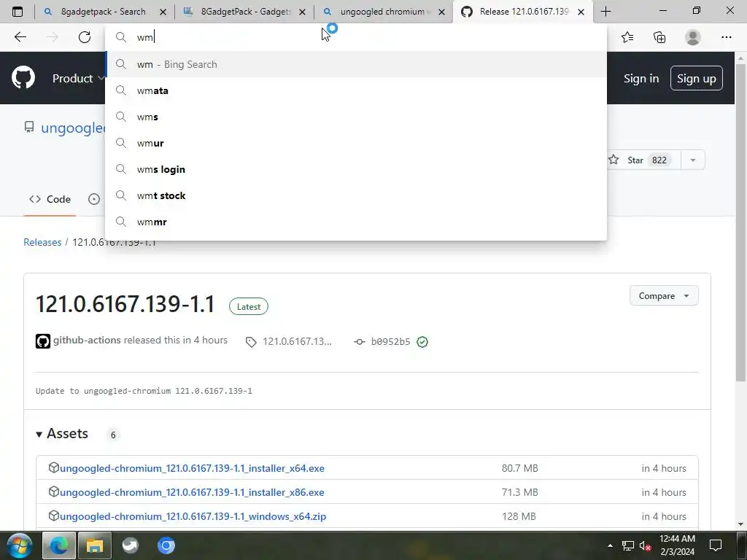
Task: Close the Release 121.0.6167.139 tab
Action: tap(581, 12)
